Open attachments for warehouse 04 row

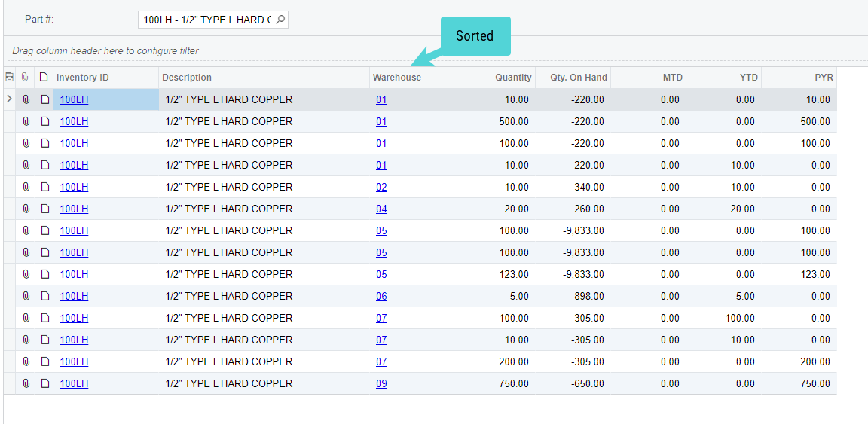26,209
